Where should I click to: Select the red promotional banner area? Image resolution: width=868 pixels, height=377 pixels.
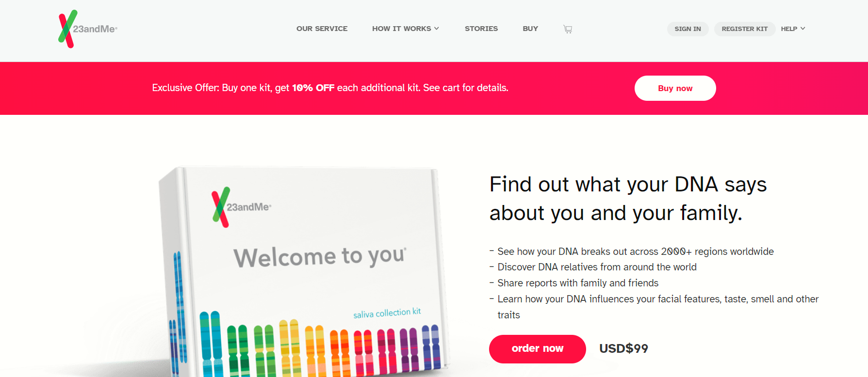coord(434,88)
